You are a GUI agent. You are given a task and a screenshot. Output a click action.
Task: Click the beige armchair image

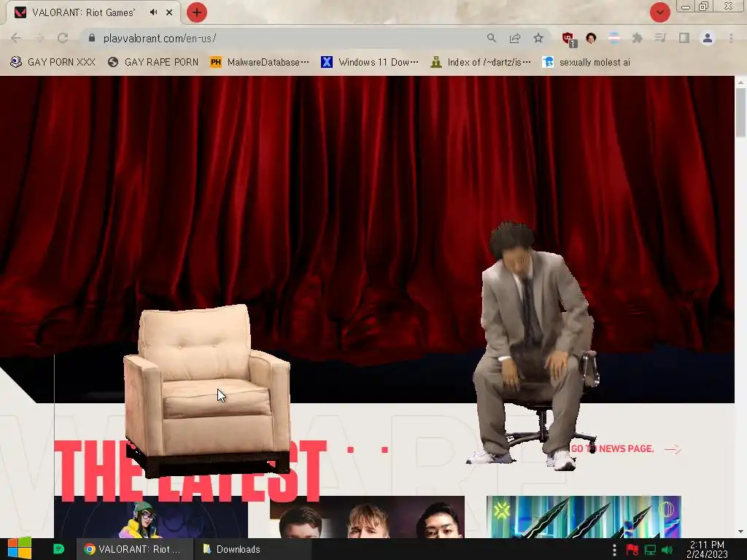[x=207, y=391]
